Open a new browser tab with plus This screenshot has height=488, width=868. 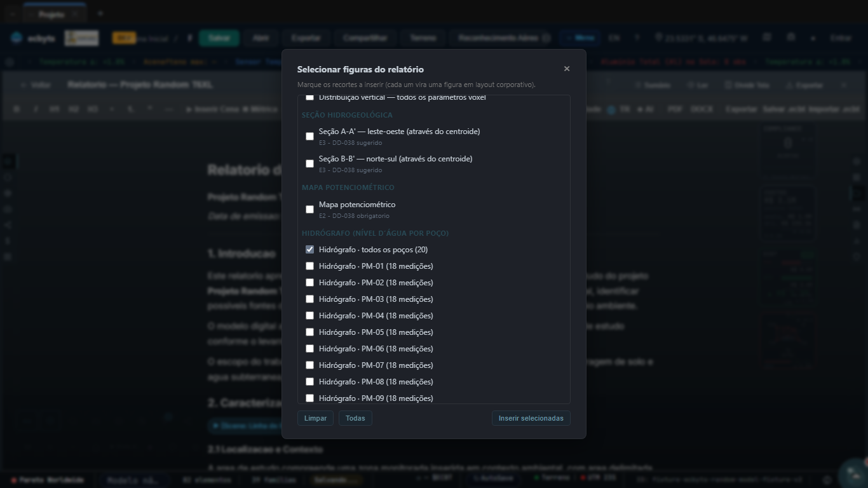click(100, 13)
